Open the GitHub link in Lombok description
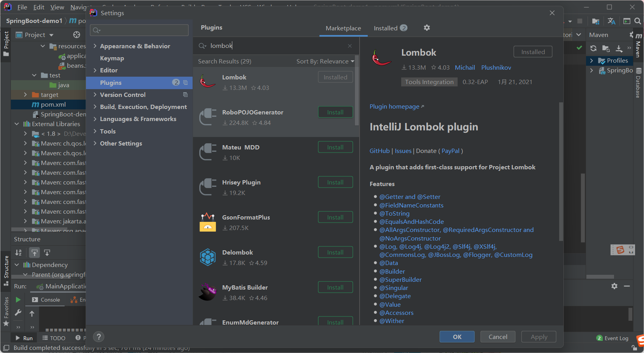Viewport: 644px width, 353px height. point(379,151)
